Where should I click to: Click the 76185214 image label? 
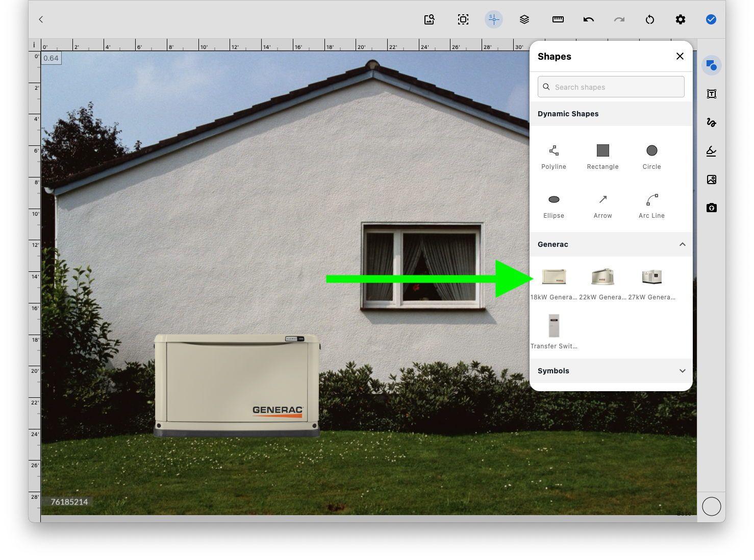(x=69, y=502)
